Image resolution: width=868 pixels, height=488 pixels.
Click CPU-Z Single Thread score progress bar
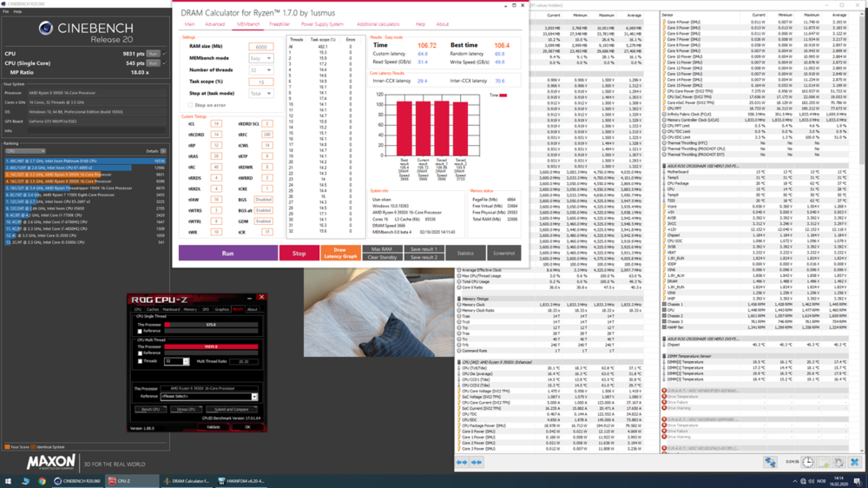(211, 325)
